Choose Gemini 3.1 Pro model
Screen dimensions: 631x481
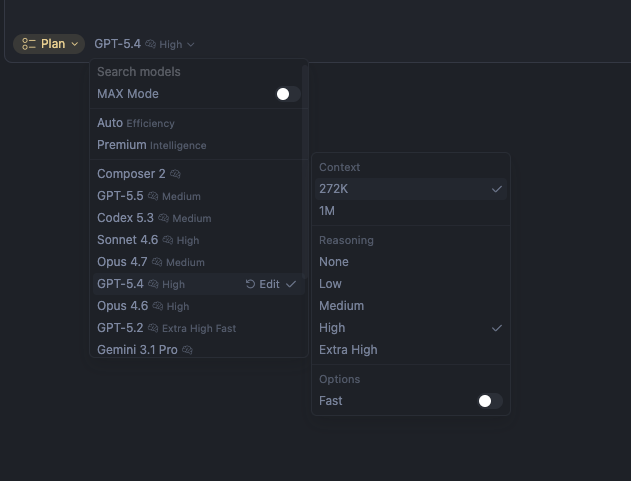(x=199, y=349)
